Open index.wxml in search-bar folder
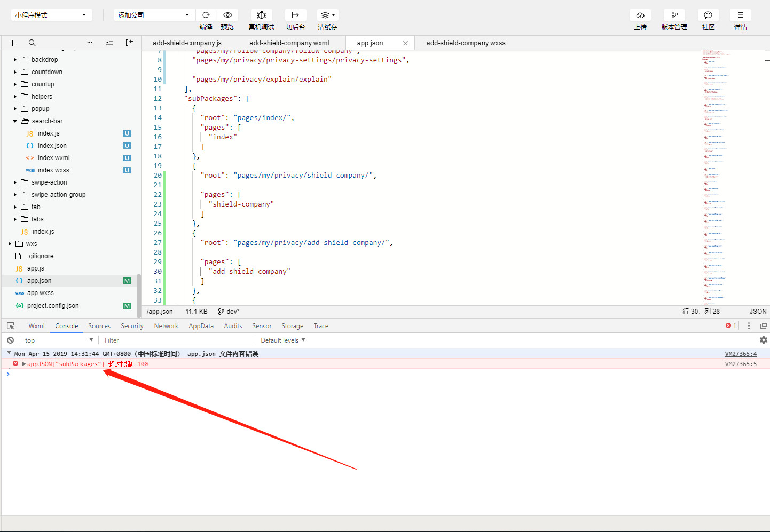The image size is (770, 532). point(53,158)
